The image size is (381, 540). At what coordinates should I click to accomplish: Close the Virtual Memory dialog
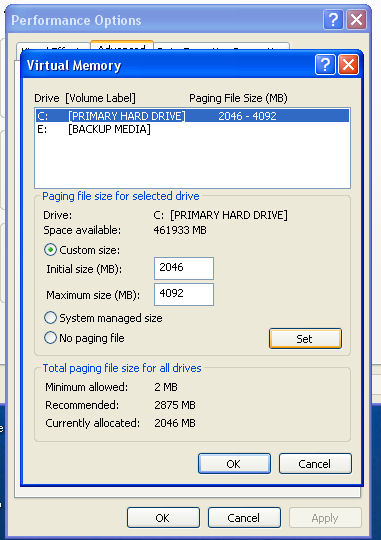(348, 64)
